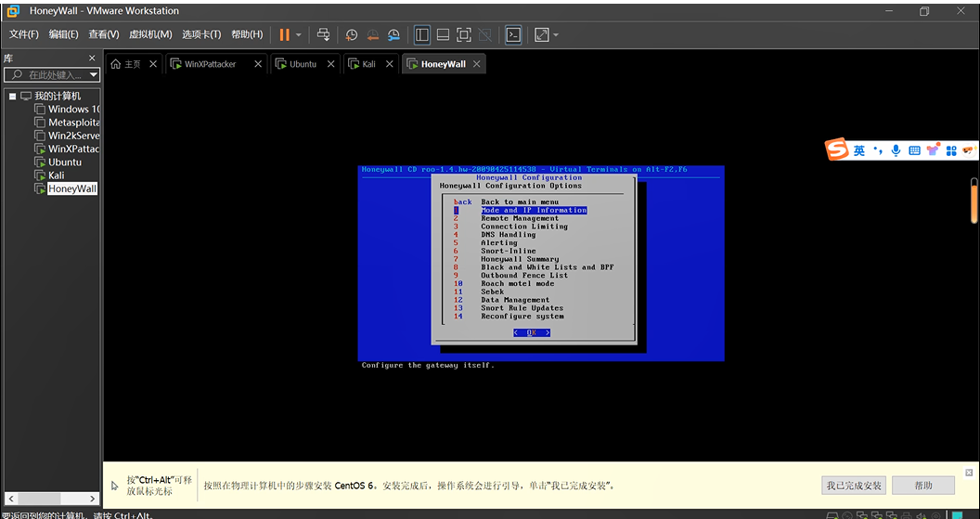
Task: Open the IME soft keyboard icon
Action: pos(914,150)
